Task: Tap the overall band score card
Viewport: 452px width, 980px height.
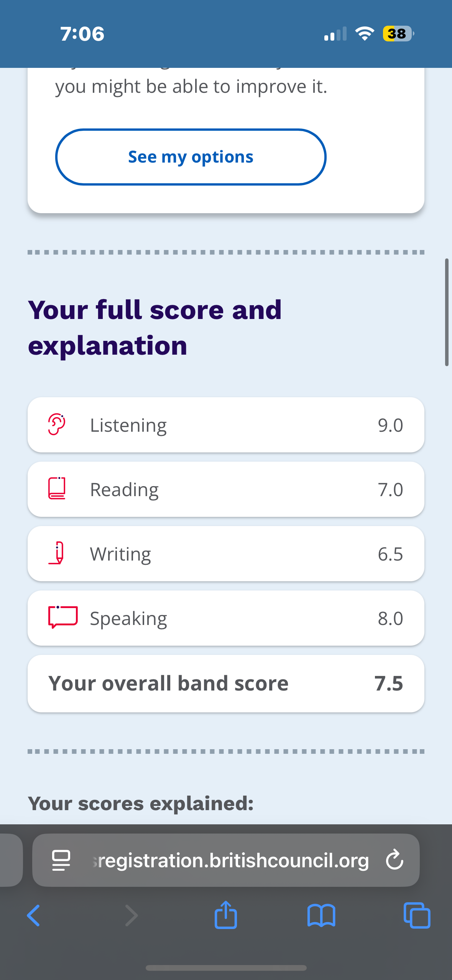Action: (x=226, y=683)
